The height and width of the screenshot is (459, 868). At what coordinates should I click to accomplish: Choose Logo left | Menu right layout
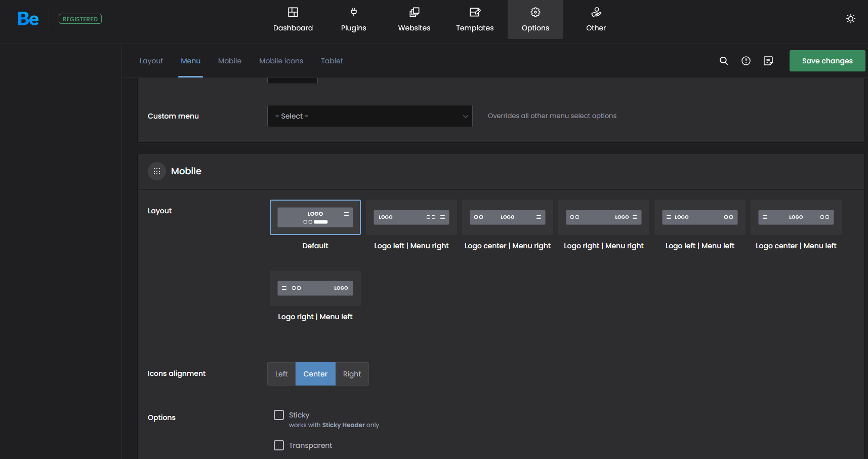pos(411,217)
